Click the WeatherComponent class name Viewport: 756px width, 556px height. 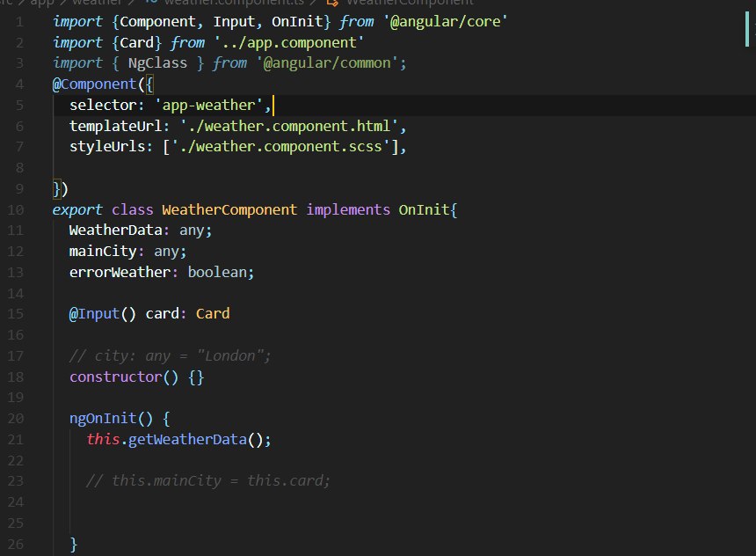(x=229, y=210)
